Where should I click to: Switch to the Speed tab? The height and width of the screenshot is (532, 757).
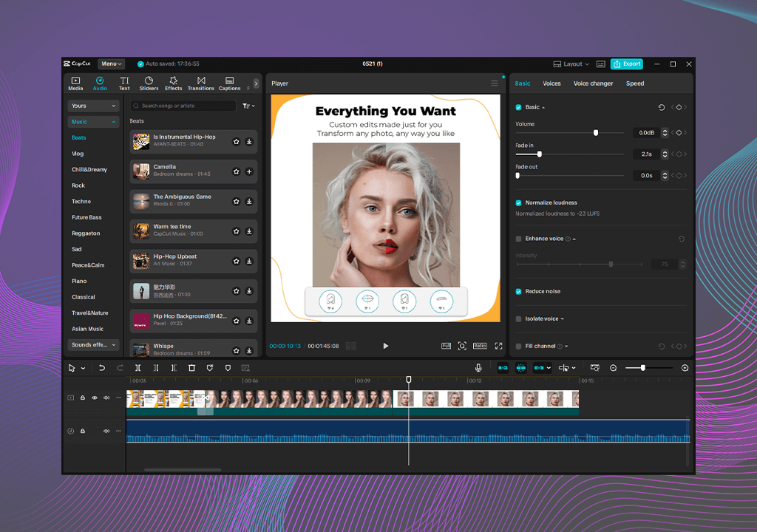click(x=635, y=83)
